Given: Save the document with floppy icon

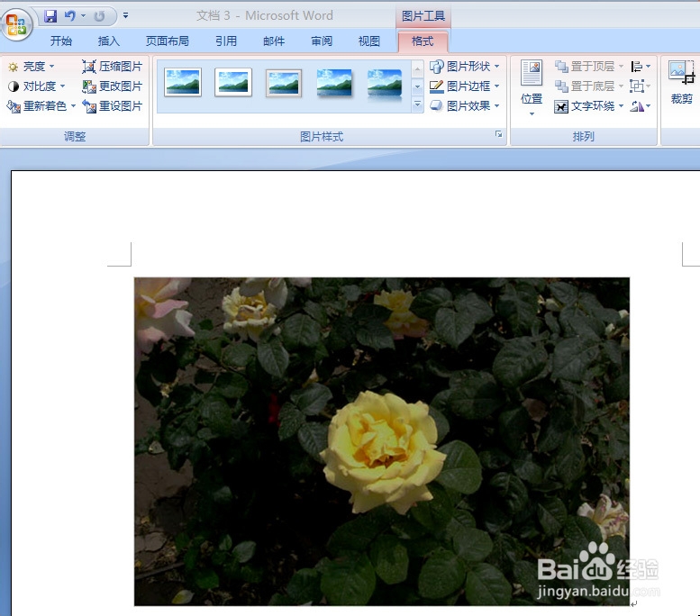Looking at the screenshot, I should (50, 16).
